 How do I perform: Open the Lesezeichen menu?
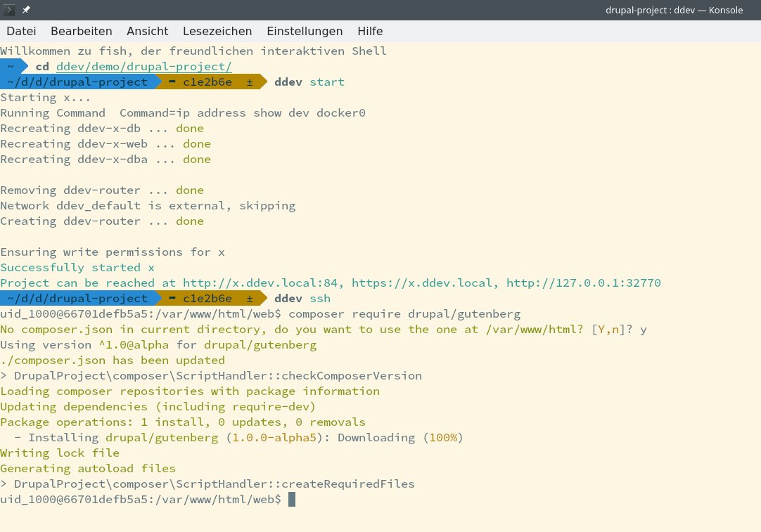coord(217,31)
